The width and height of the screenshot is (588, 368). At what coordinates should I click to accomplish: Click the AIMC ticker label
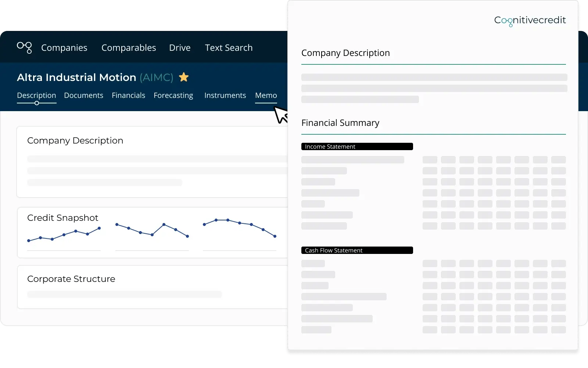click(157, 77)
